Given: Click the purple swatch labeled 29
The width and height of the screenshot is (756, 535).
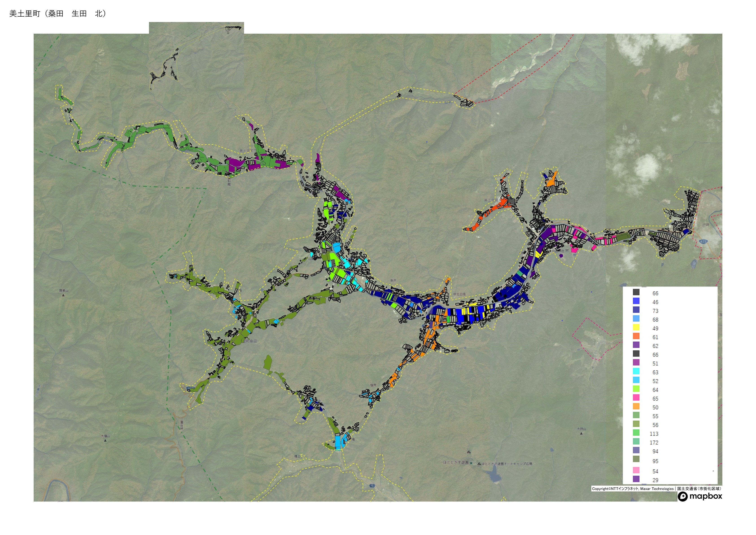Looking at the screenshot, I should point(636,479).
